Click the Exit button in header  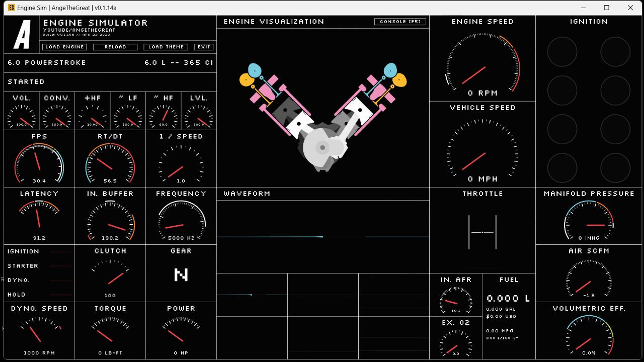204,47
